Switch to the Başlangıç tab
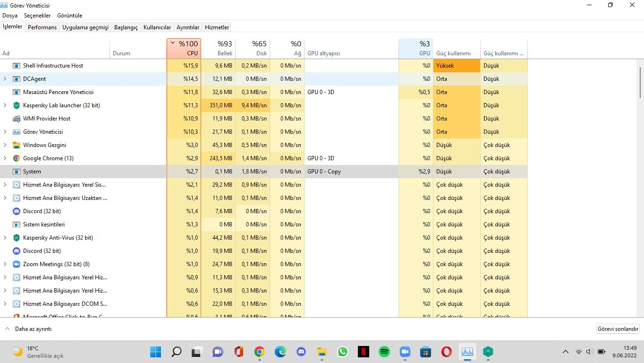Viewport: 644px width, 363px height. (126, 27)
